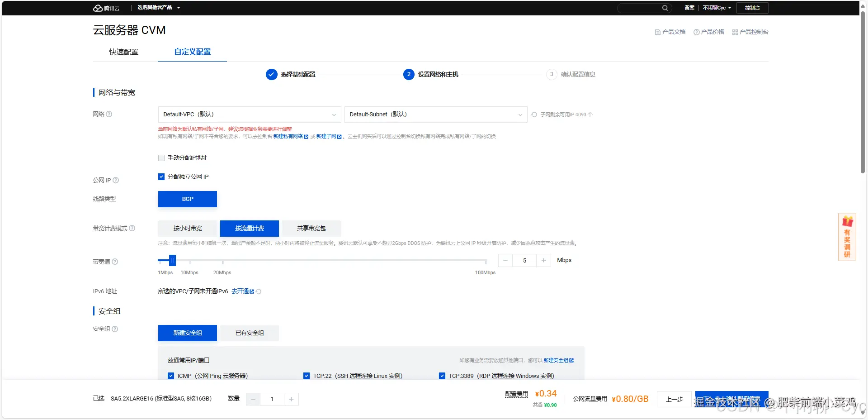This screenshot has height=420, width=868.
Task: Toggle 手动分配IP地址 checkbox
Action: coord(161,158)
